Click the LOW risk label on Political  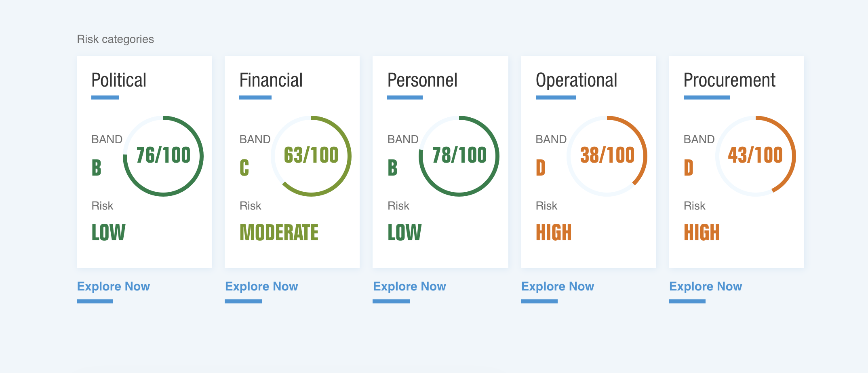click(108, 233)
